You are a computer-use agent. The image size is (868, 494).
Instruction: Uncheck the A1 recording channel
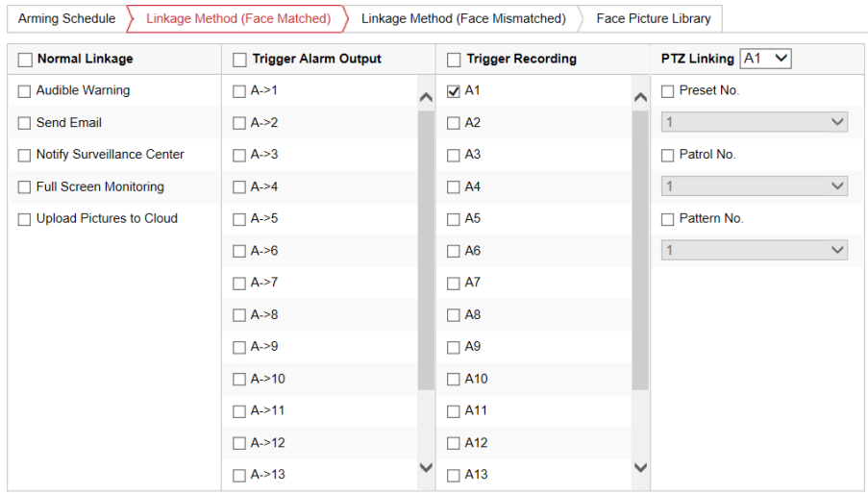click(x=454, y=91)
